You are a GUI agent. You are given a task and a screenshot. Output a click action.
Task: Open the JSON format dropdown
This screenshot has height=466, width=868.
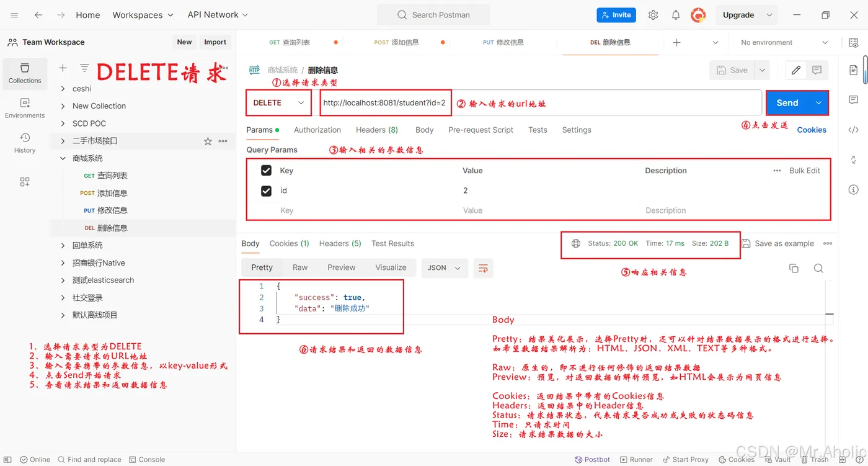(x=444, y=268)
